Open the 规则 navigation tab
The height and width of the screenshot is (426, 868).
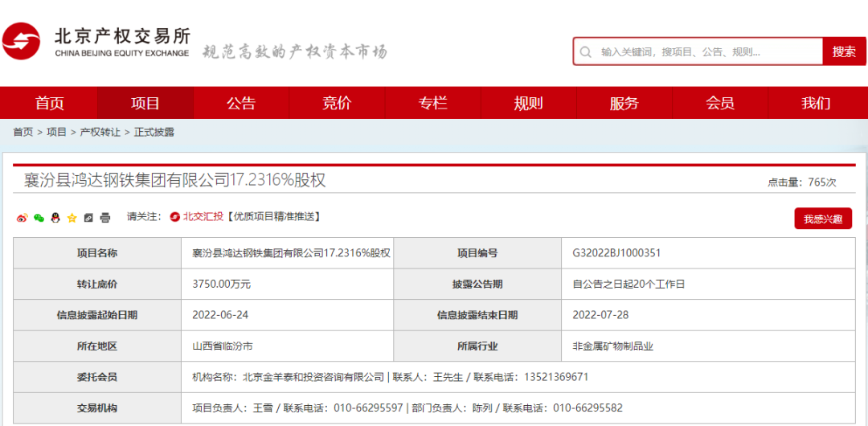point(529,103)
